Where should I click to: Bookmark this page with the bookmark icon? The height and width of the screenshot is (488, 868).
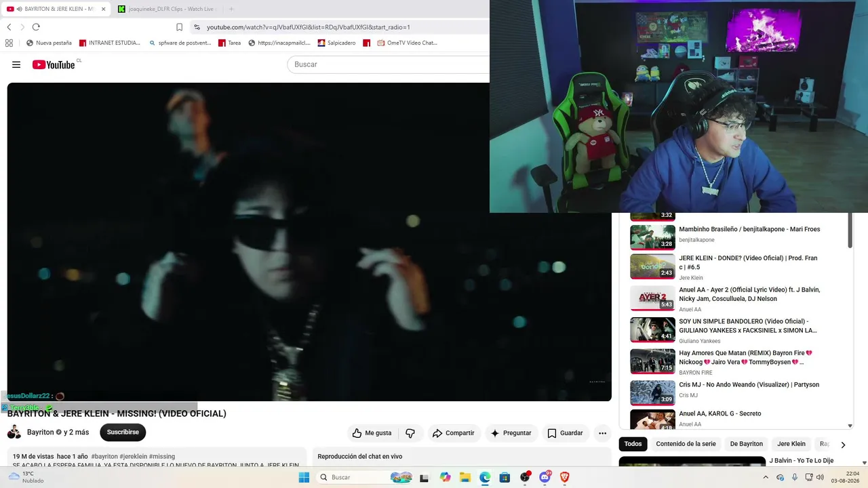179,27
